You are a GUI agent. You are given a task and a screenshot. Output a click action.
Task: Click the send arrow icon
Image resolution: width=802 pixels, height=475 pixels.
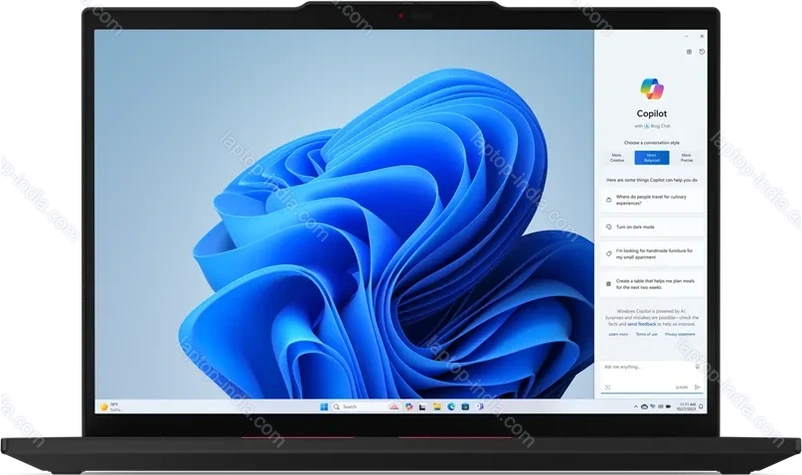697,386
